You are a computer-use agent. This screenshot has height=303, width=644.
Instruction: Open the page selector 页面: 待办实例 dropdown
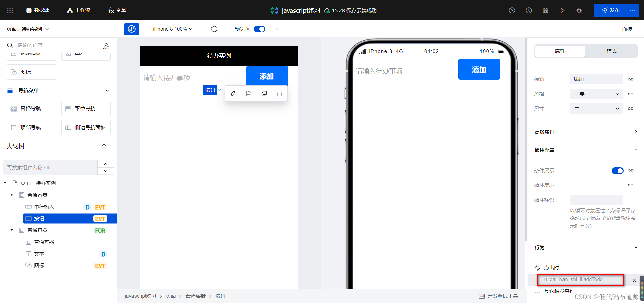(28, 29)
